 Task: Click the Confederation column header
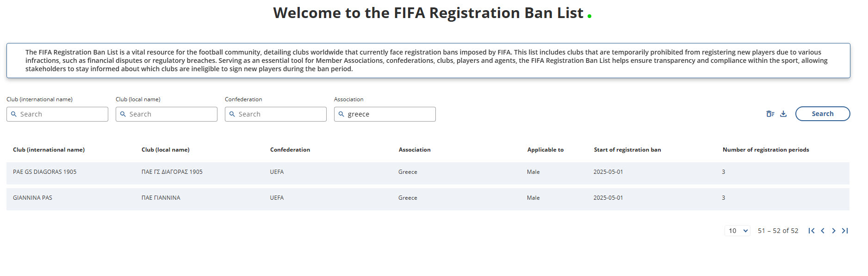(290, 150)
